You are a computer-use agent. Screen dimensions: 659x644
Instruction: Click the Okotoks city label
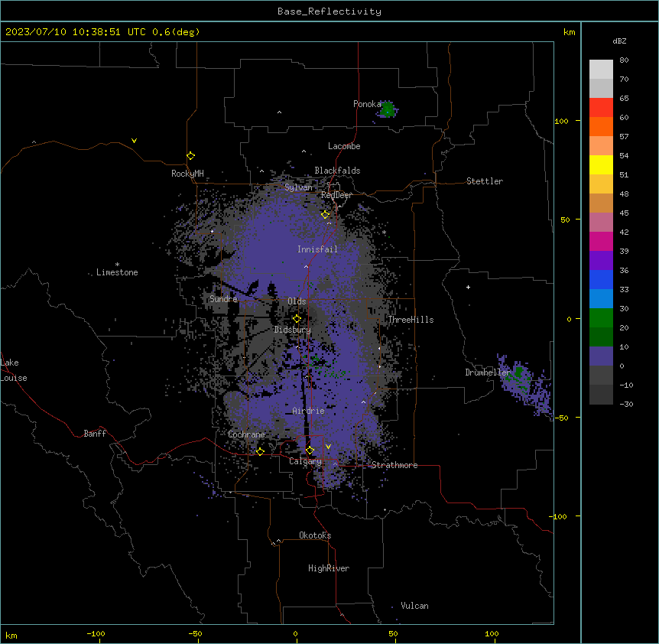[x=315, y=535]
